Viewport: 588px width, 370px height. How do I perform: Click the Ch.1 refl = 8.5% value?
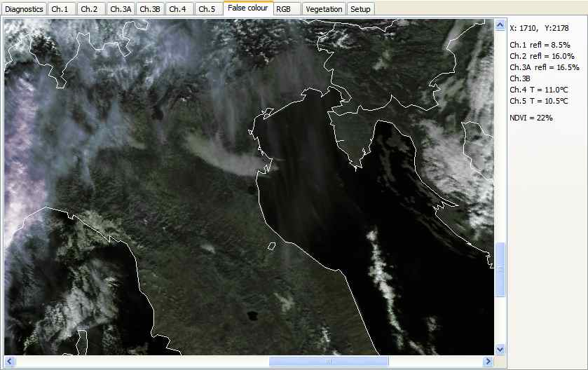tap(540, 45)
